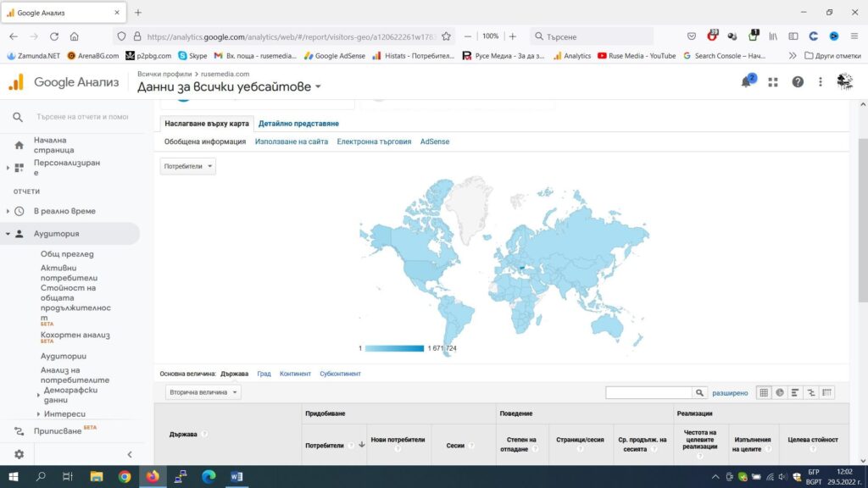The image size is (868, 488).
Task: Open Кохортен анализ report
Action: coord(75,335)
